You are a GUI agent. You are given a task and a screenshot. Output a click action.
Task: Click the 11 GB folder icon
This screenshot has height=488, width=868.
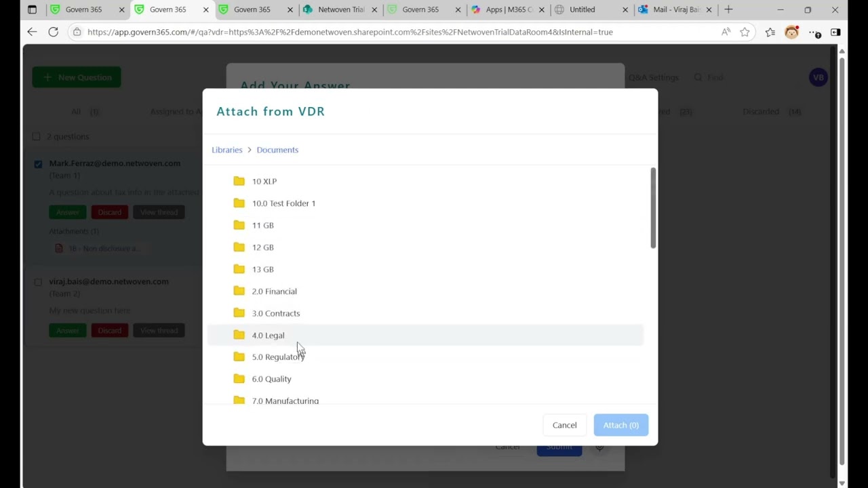coord(239,225)
